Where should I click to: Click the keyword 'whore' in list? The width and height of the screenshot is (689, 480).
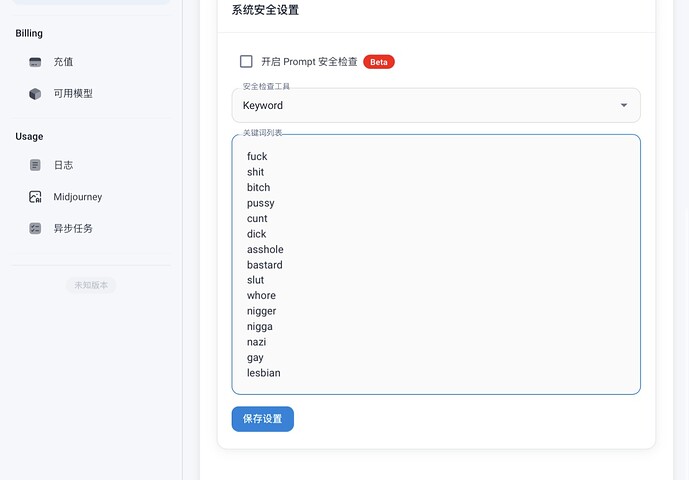261,295
